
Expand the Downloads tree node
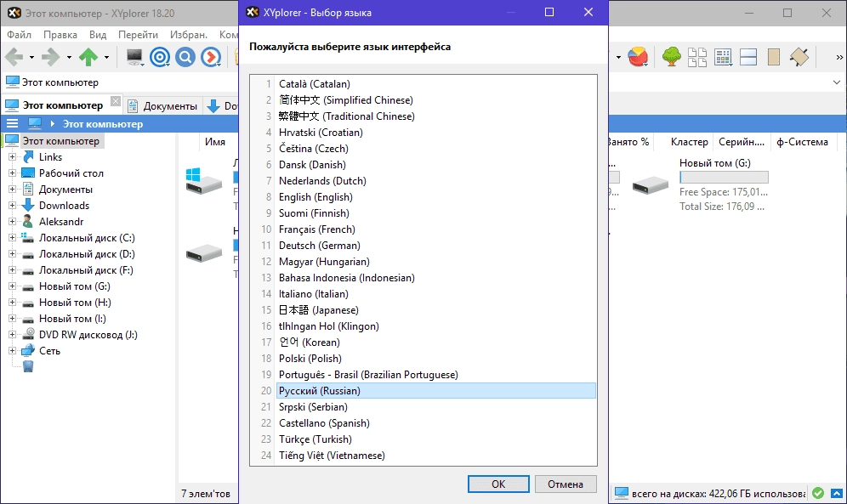[12, 206]
